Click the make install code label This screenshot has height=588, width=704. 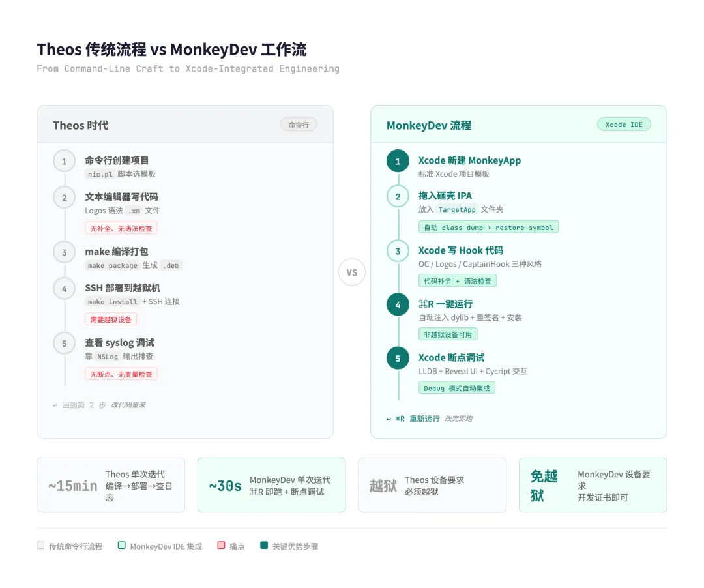[113, 302]
